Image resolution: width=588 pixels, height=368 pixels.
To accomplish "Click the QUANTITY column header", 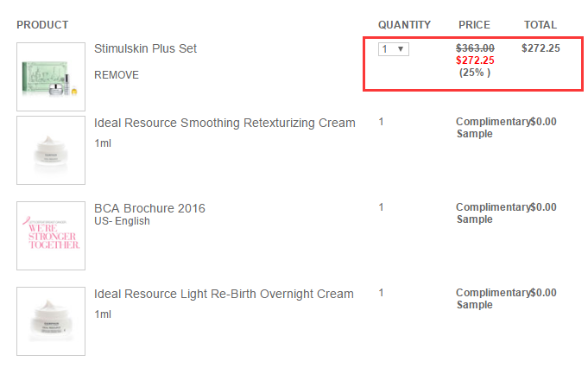I will 404,25.
